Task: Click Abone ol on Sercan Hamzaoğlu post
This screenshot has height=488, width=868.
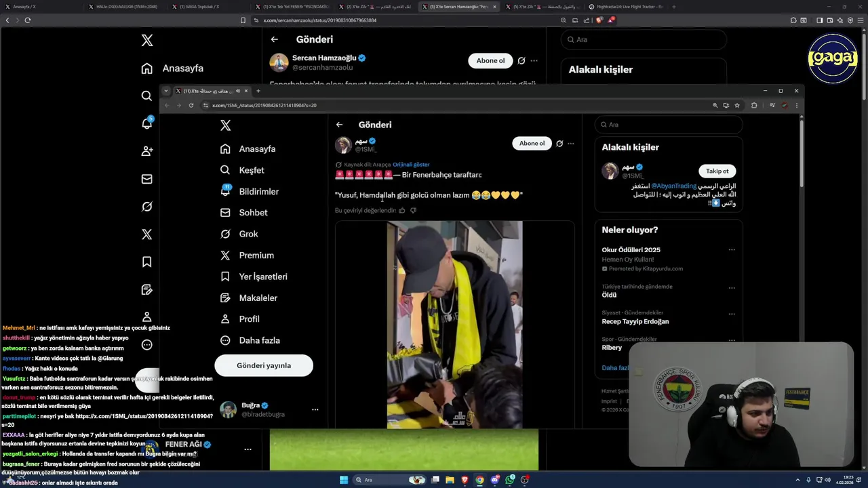Action: point(490,61)
